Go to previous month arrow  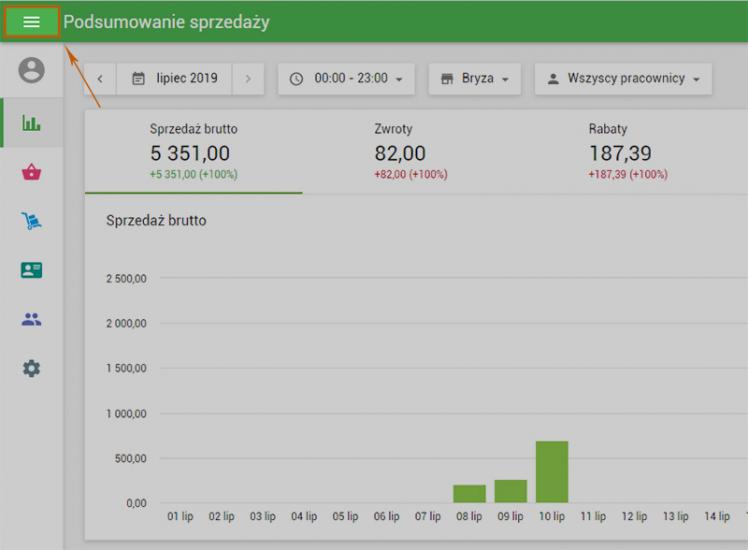click(x=100, y=79)
